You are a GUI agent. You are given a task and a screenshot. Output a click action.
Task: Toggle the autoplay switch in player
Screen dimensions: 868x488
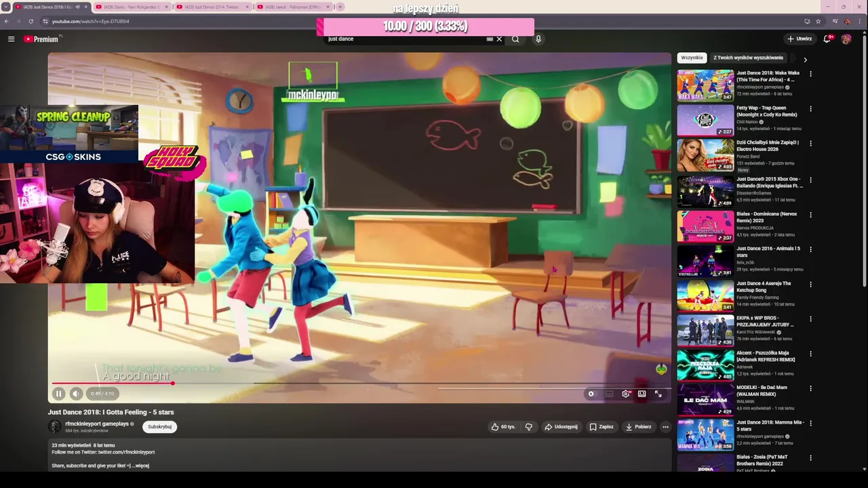(x=591, y=394)
